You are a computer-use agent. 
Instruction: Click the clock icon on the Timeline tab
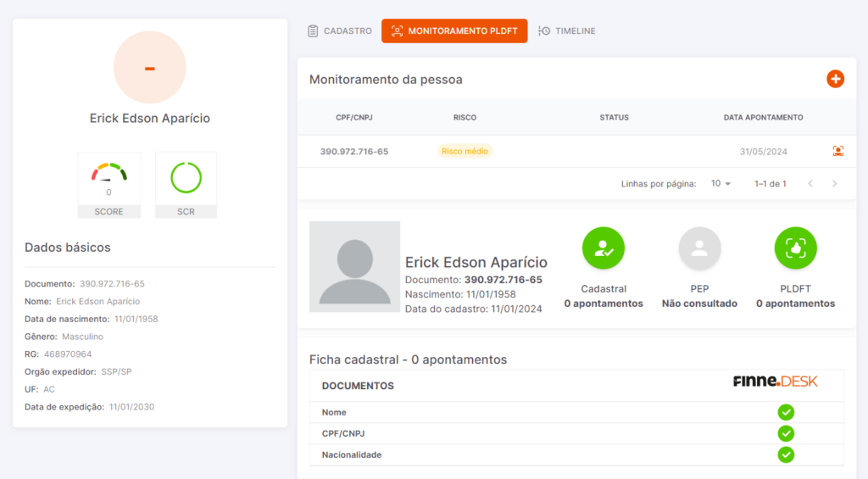544,31
